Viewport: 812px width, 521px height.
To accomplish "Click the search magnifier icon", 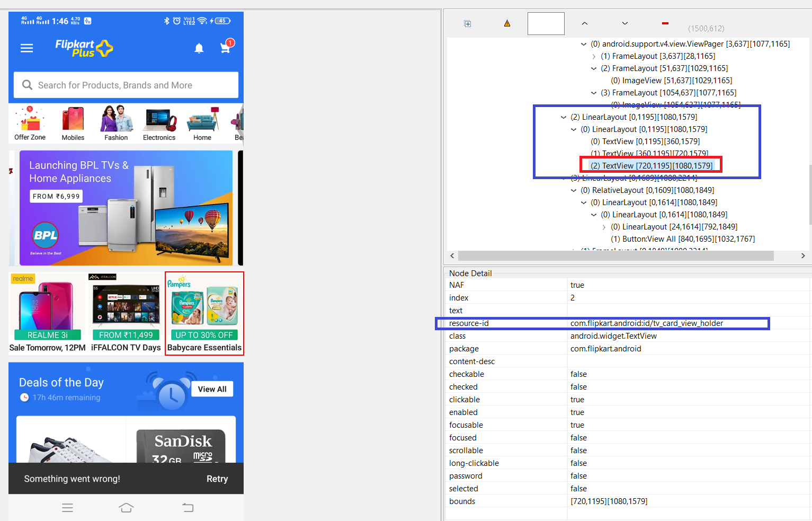I will 27,85.
